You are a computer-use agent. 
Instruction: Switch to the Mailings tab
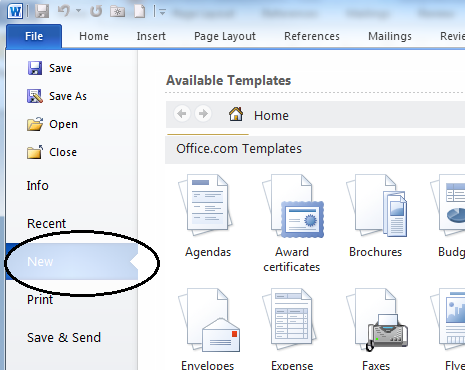pyautogui.click(x=390, y=36)
